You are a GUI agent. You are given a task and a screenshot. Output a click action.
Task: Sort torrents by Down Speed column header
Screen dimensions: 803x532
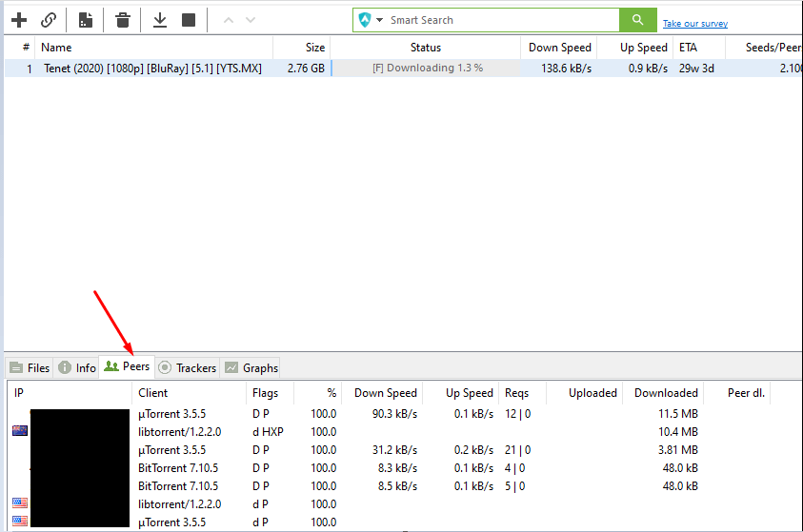pyautogui.click(x=560, y=48)
